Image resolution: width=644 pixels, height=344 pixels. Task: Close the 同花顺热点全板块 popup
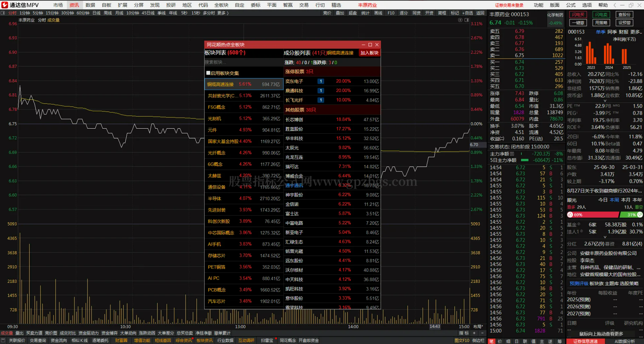(x=377, y=45)
